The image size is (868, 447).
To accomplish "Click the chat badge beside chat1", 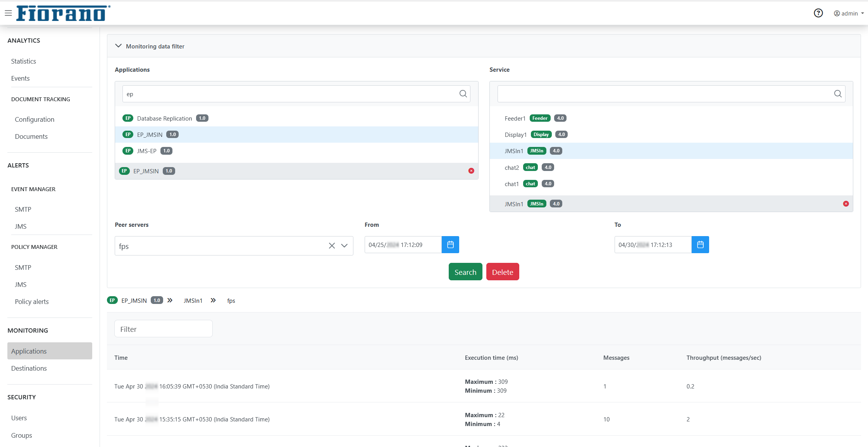I will coord(530,184).
